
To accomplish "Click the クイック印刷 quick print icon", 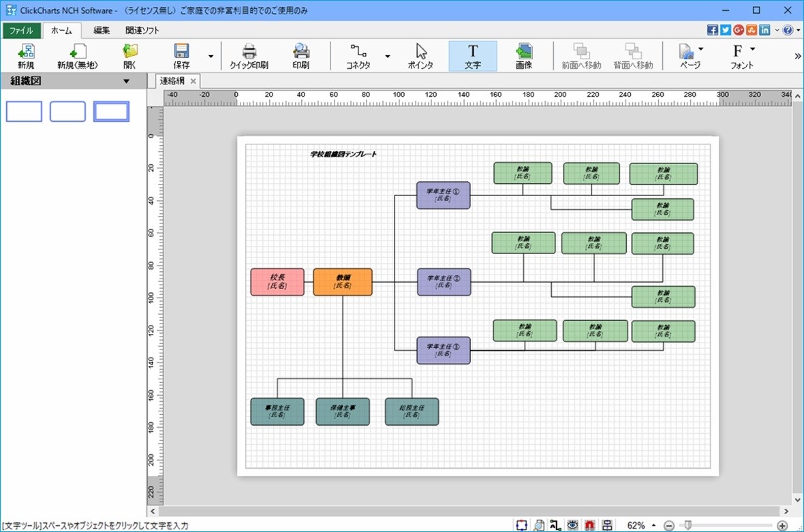I will coord(249,57).
